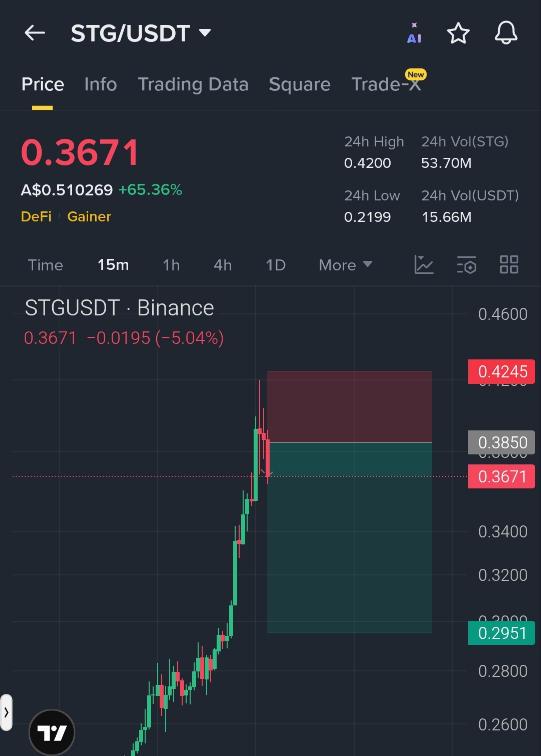
Task: Tap the DeFi category tag
Action: point(36,217)
